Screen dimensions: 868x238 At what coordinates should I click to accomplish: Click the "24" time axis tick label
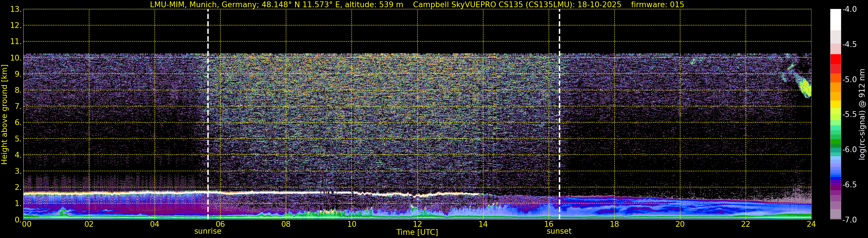tap(811, 224)
